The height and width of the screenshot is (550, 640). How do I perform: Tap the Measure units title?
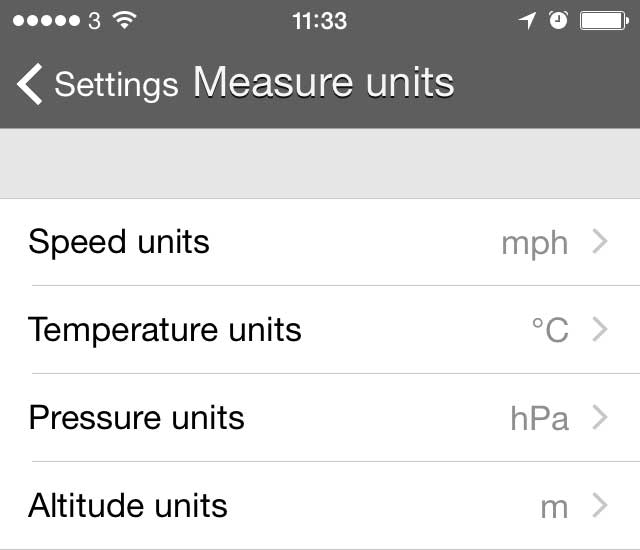pos(323,83)
